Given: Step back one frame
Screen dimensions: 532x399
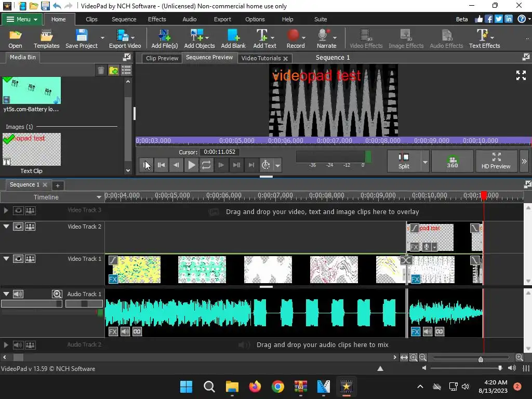Looking at the screenshot, I should pyautogui.click(x=176, y=165).
